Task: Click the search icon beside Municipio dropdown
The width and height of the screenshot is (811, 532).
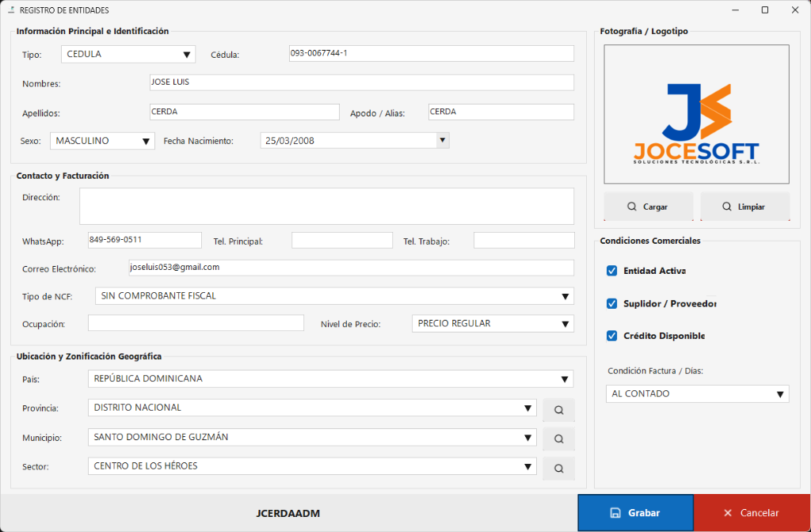Action: tap(558, 439)
